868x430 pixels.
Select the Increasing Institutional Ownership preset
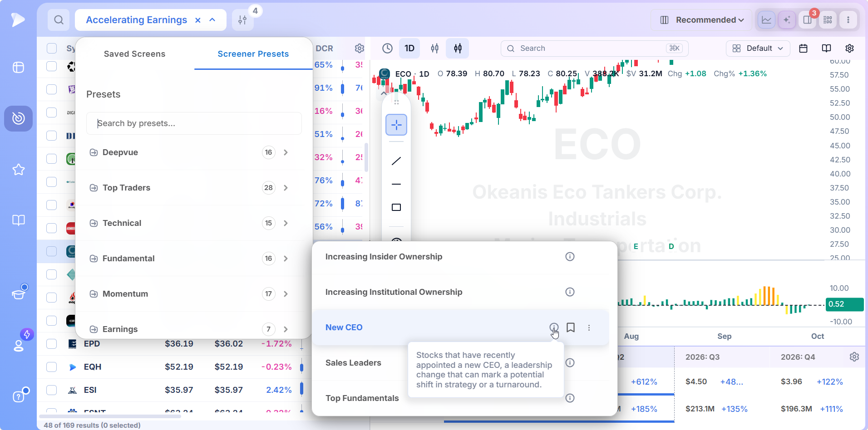coord(394,292)
